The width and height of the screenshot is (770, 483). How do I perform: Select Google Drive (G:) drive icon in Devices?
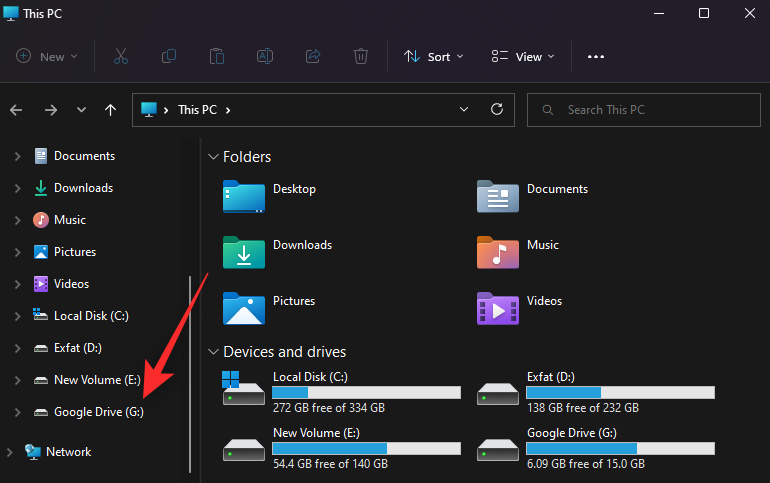pos(497,450)
